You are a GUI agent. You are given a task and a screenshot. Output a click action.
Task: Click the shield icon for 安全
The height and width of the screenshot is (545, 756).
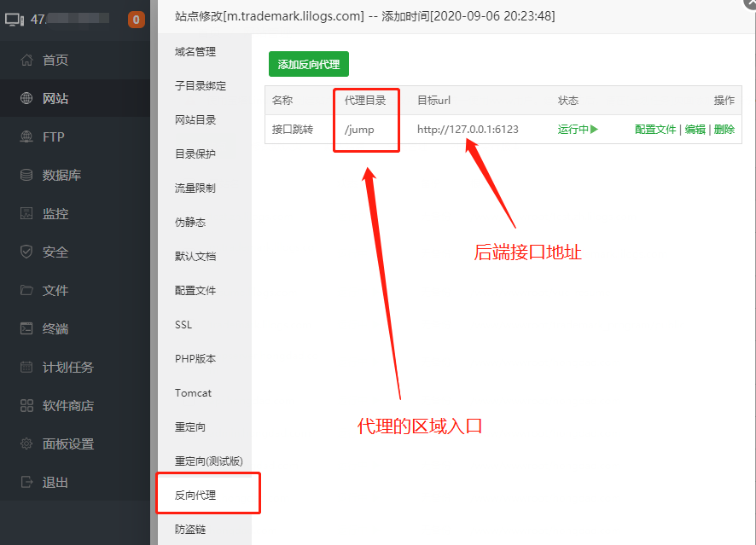pyautogui.click(x=26, y=252)
